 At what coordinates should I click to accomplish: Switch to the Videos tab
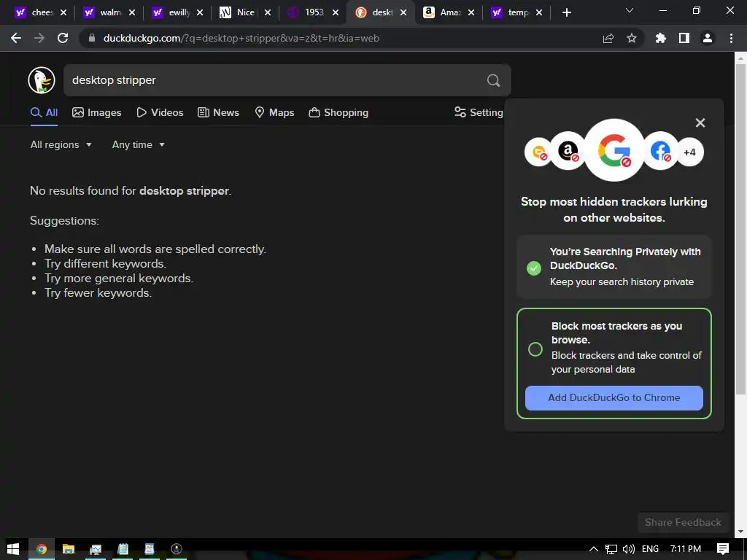[160, 112]
